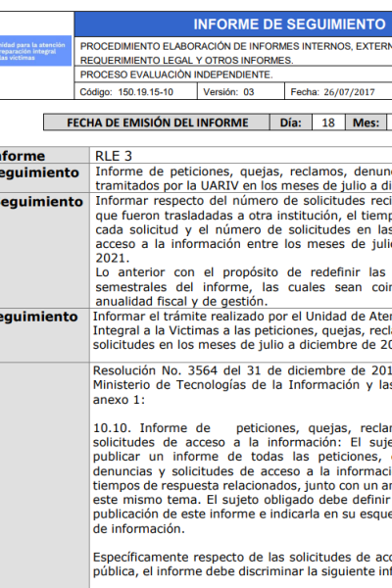392x588 pixels.
Task: Click the Versión 03 cell
Action: [241, 92]
